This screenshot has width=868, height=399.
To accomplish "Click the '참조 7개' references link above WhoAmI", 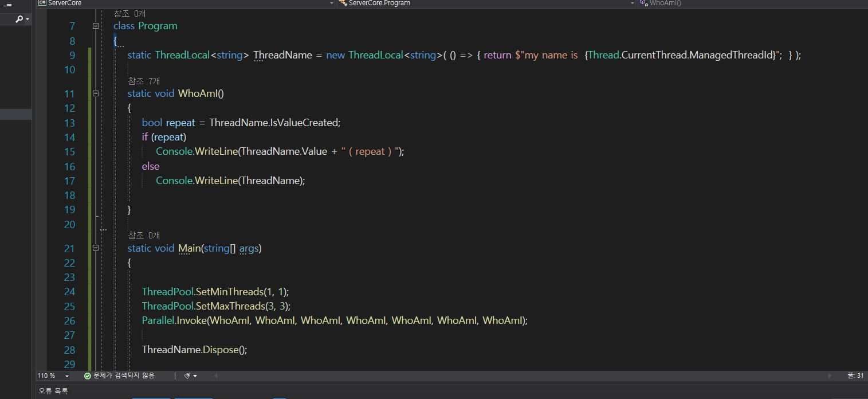I will click(144, 81).
